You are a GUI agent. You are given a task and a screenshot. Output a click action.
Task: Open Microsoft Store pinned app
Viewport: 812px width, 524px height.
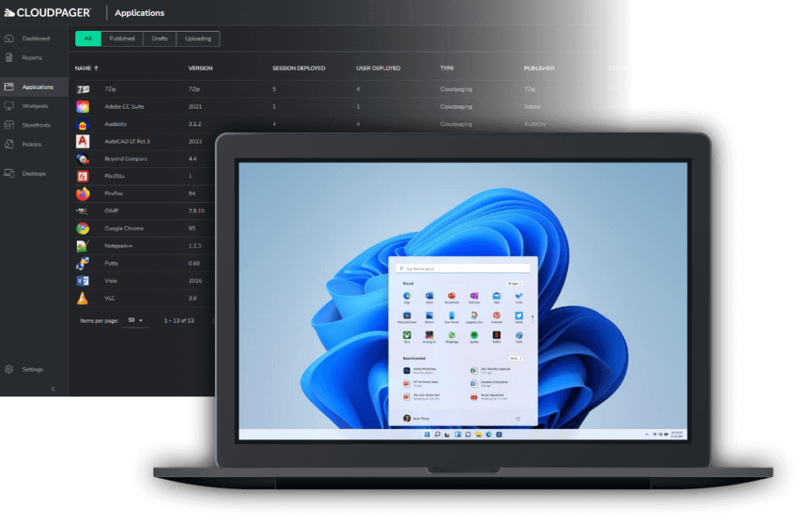pyautogui.click(x=407, y=317)
